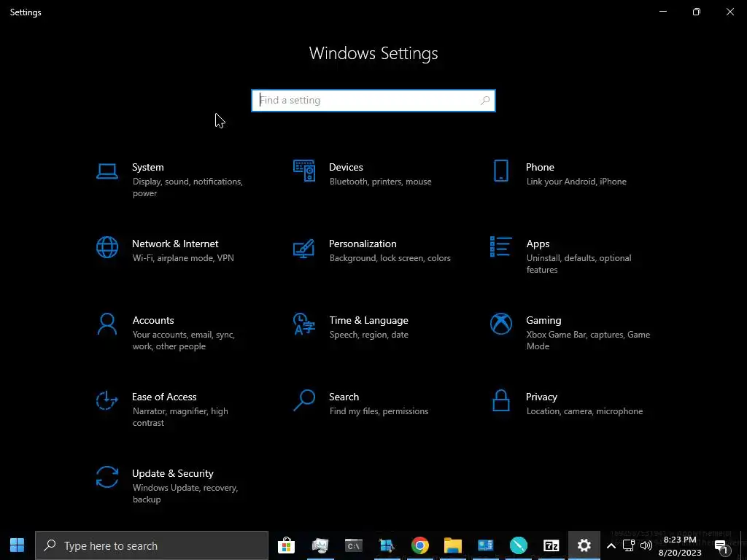This screenshot has width=747, height=560.
Task: Open the Apps heading
Action: tap(538, 244)
